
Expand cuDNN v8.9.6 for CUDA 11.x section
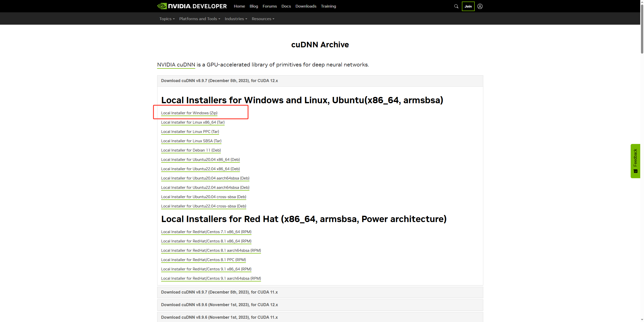pos(320,317)
